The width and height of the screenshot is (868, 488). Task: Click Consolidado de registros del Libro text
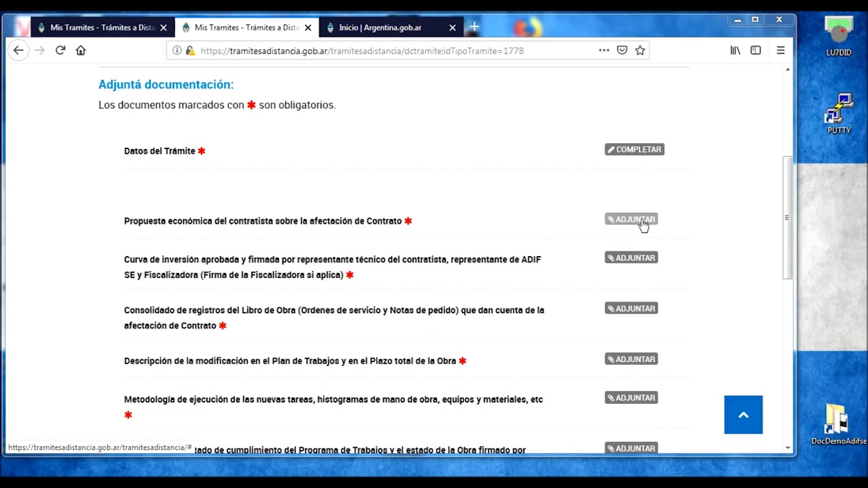(x=334, y=318)
